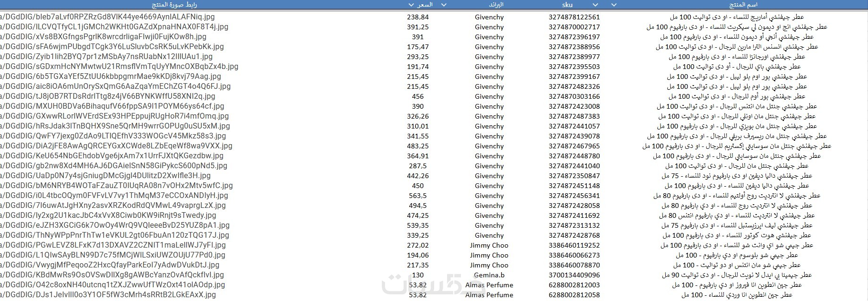Image resolution: width=868 pixels, height=301 pixels.
Task: Select SKU cell 3274872482326
Action: coord(574,86)
